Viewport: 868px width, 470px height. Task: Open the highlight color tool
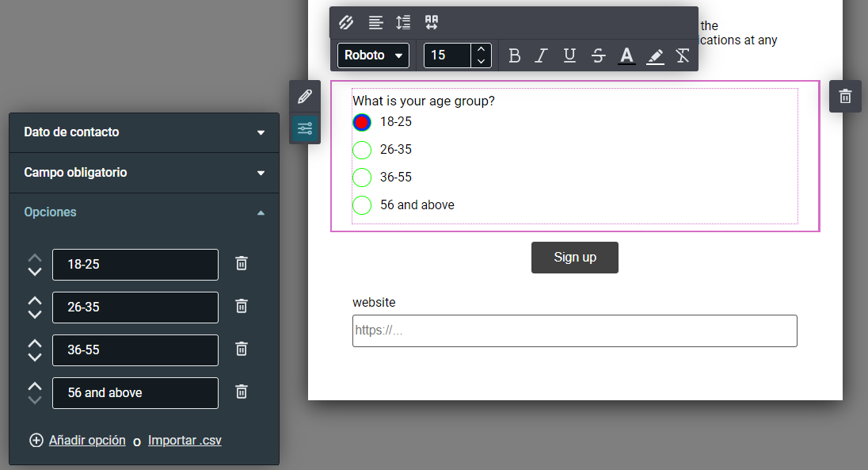tap(655, 55)
